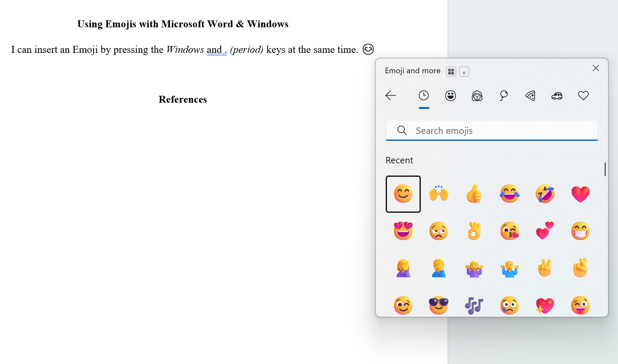Click the period key hint icon
Viewport: 618px width, 364px height.
[x=464, y=72]
